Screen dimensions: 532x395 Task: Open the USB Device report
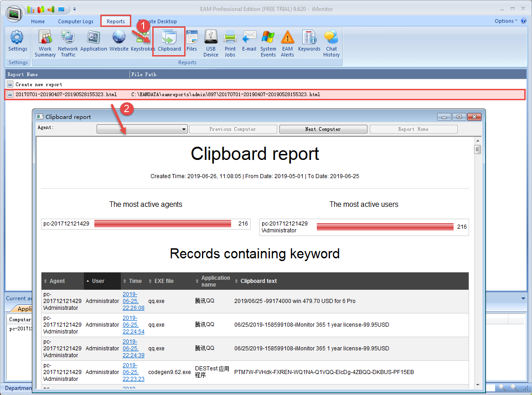click(x=211, y=43)
